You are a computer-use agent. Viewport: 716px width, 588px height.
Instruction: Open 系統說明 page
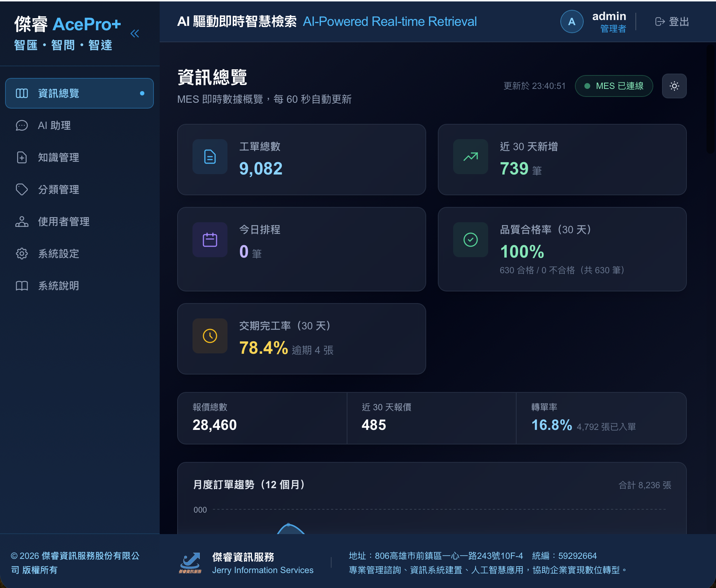(x=79, y=286)
